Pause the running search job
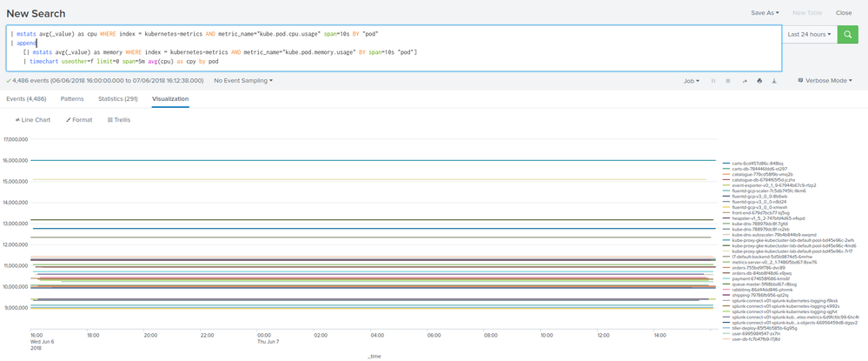This screenshot has width=868, height=361. point(713,81)
